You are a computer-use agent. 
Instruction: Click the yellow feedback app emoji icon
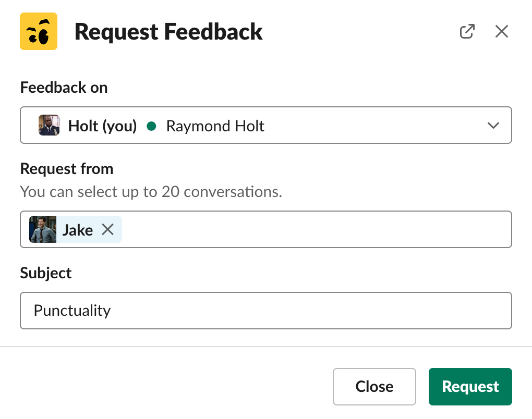click(x=39, y=31)
